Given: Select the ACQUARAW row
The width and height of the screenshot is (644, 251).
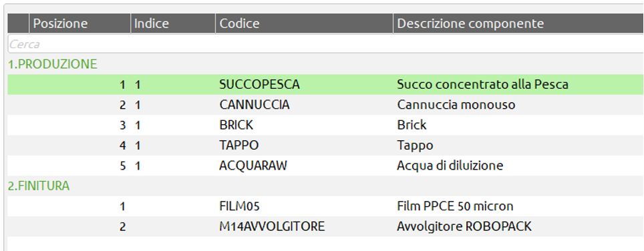Looking at the screenshot, I should pyautogui.click(x=325, y=166).
